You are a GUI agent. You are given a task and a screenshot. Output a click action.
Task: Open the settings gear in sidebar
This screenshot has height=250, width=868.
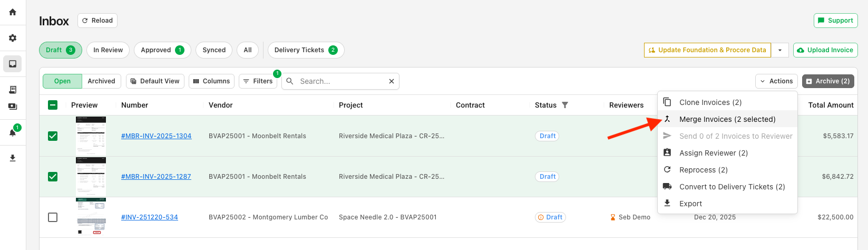13,38
